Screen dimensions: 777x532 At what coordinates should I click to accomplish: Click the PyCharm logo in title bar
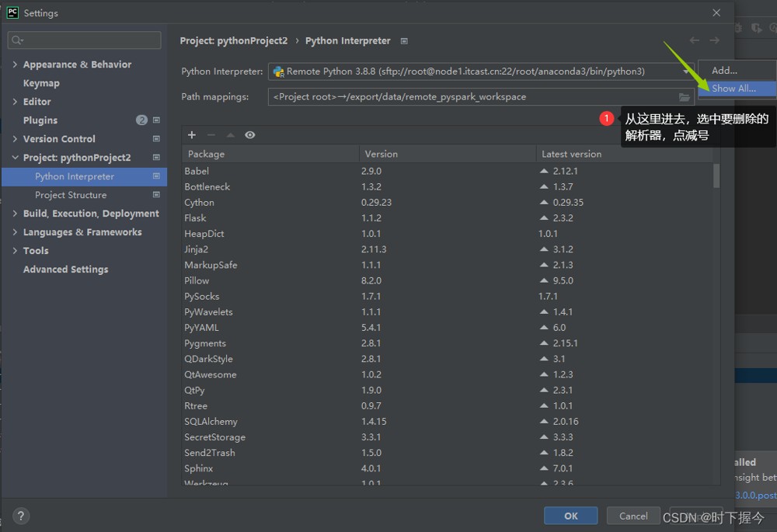(12, 12)
